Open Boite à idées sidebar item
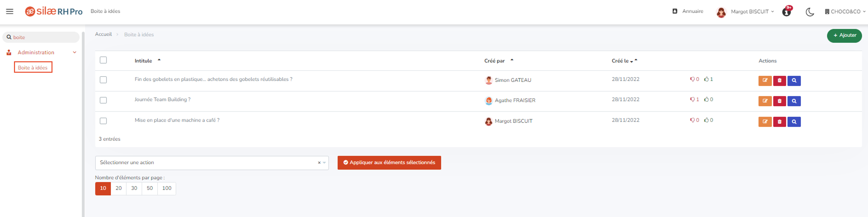 [x=33, y=67]
